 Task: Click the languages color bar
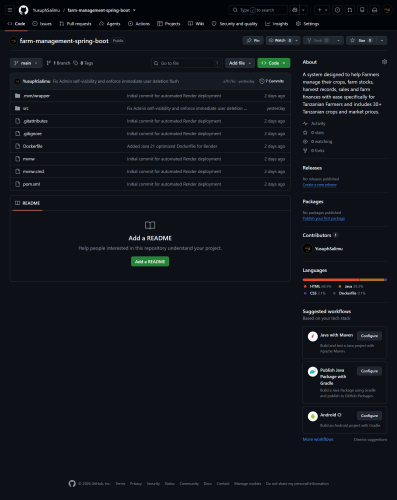(x=345, y=280)
